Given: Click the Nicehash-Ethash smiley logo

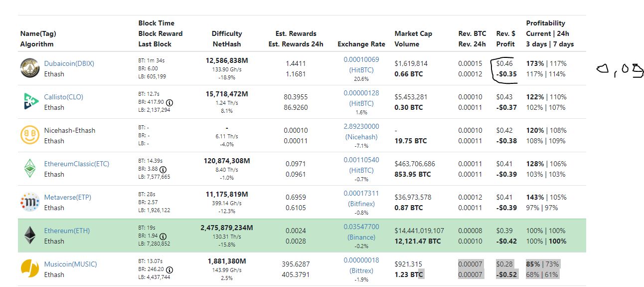Looking at the screenshot, I should (30, 135).
